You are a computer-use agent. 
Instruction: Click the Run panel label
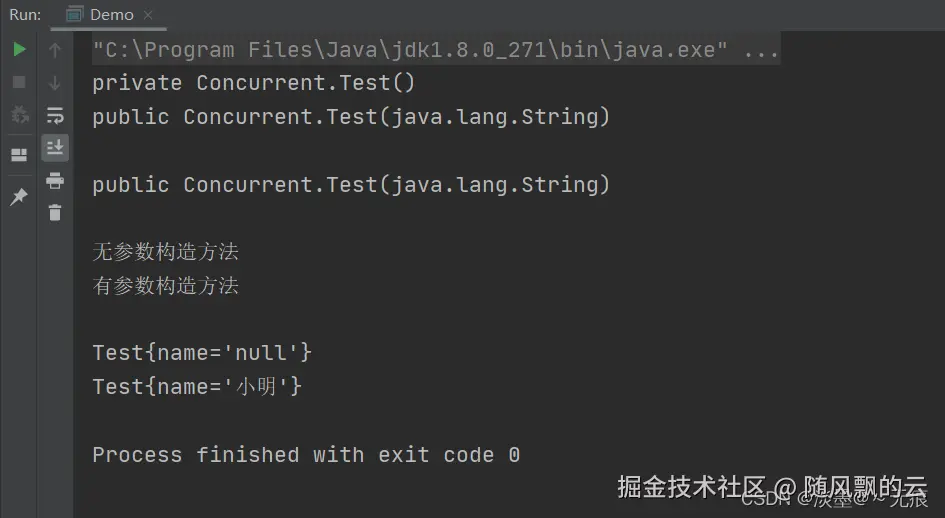[25, 15]
